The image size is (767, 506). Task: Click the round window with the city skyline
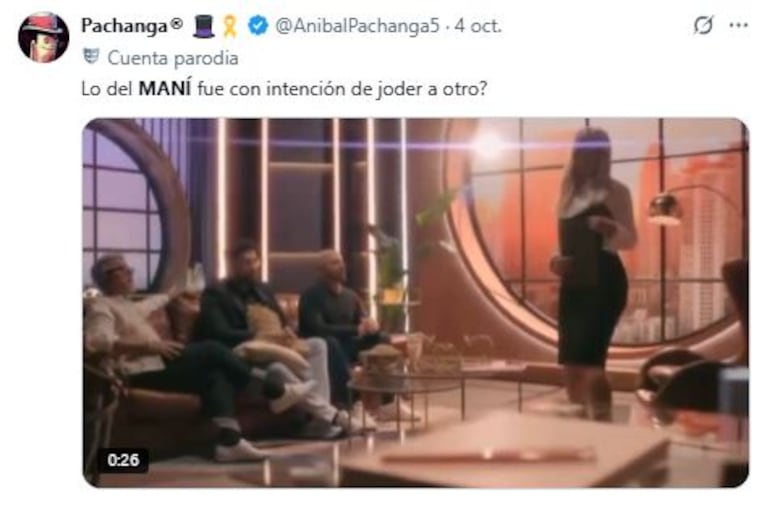pos(597,235)
